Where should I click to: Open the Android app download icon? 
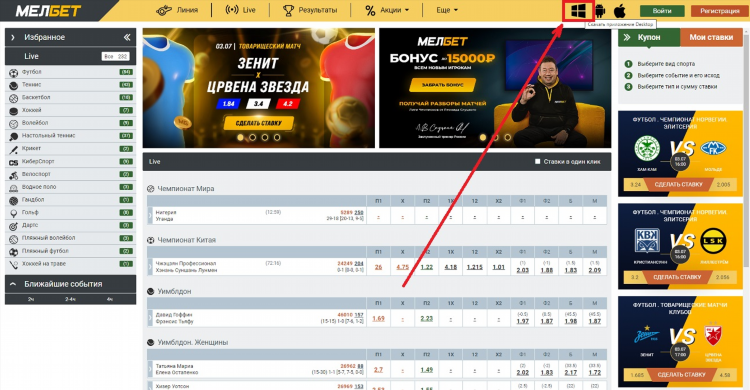[x=600, y=11]
